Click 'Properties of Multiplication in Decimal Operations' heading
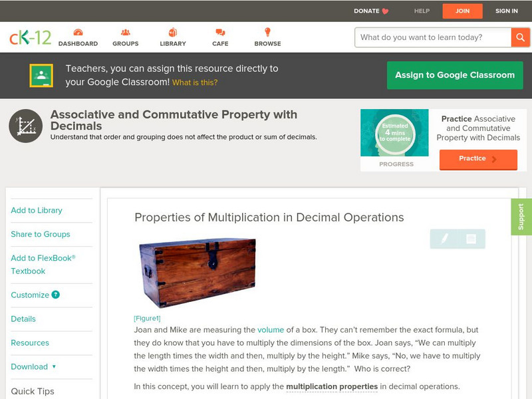The width and height of the screenshot is (532, 399). 269,217
